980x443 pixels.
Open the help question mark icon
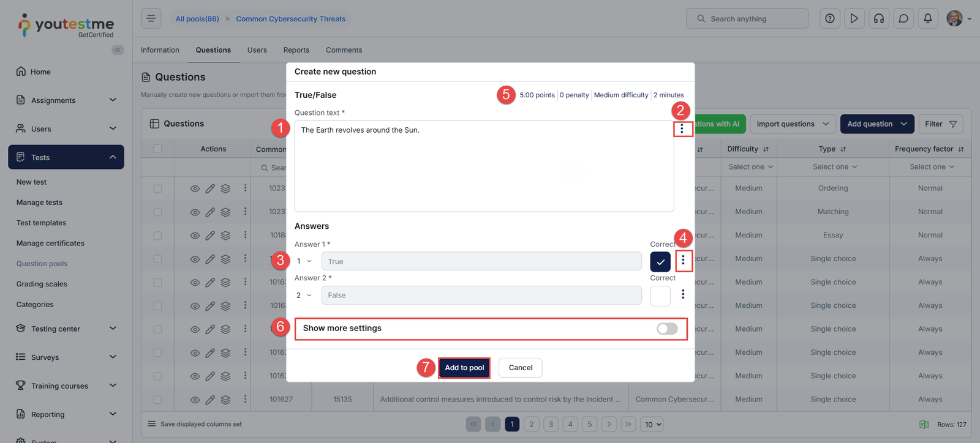click(x=829, y=18)
